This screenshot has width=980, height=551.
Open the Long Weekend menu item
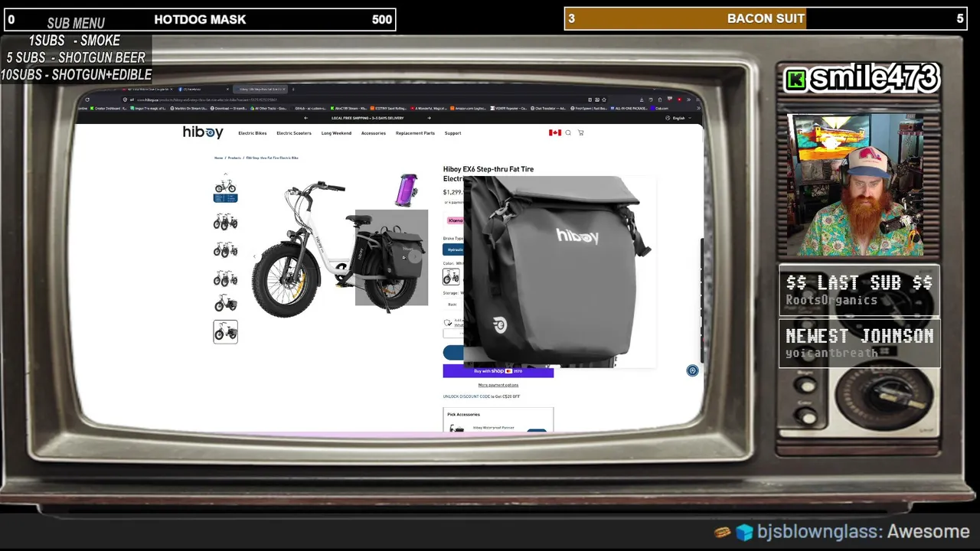(x=336, y=133)
